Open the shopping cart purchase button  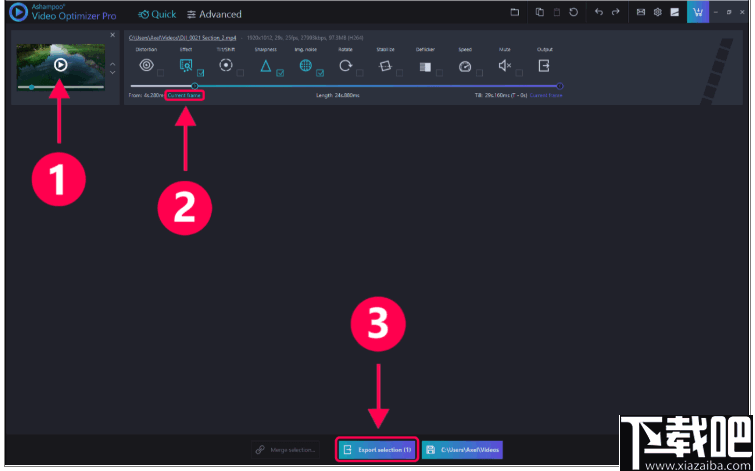[x=698, y=12]
